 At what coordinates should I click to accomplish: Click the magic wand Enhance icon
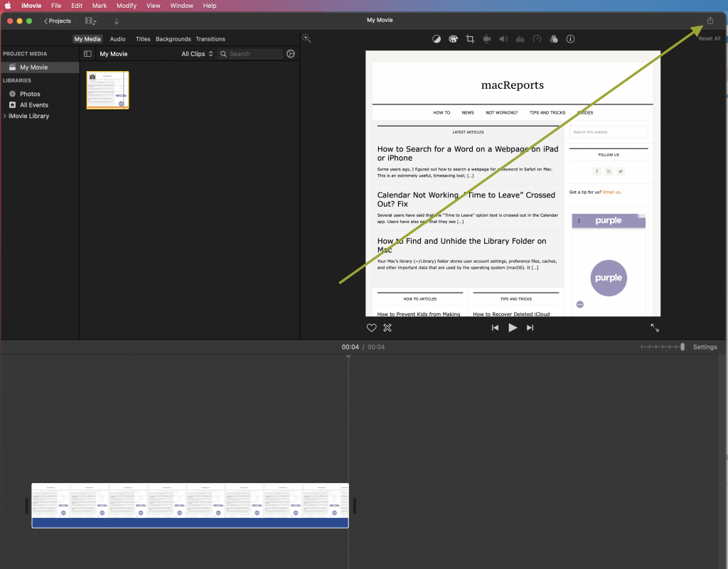coord(306,38)
